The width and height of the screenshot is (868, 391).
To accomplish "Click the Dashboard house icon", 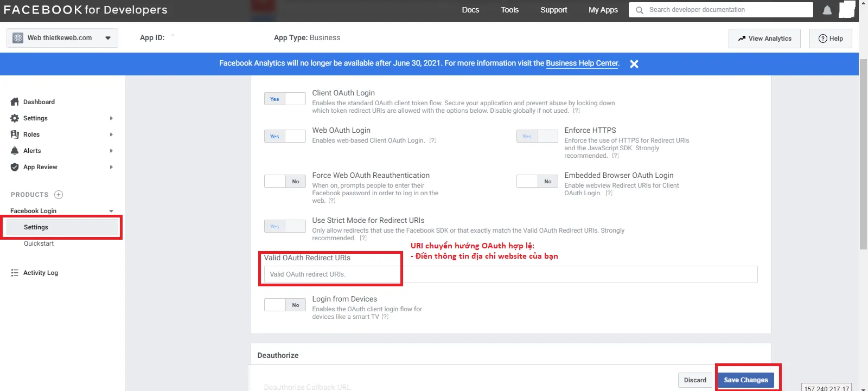I will tap(15, 102).
